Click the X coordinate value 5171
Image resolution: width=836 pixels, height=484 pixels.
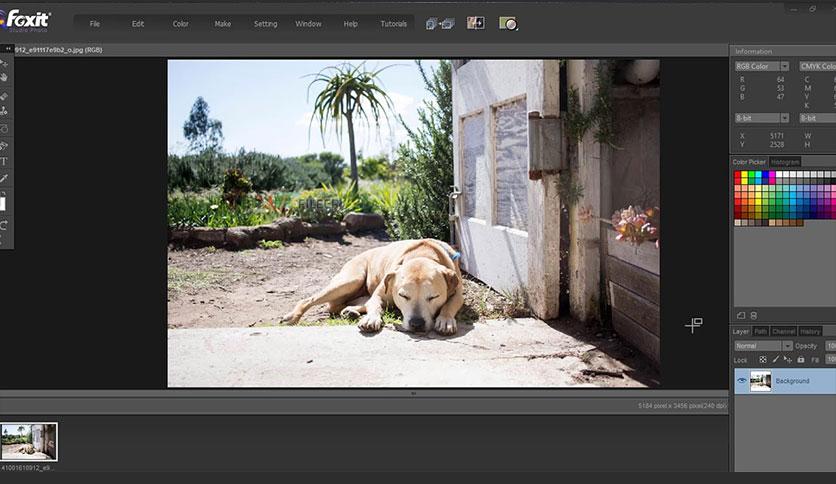(777, 136)
